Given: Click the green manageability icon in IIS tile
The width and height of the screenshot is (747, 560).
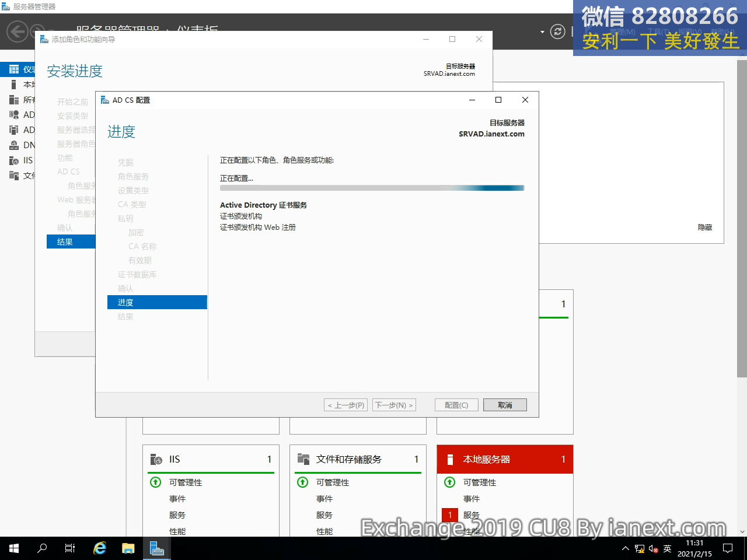Looking at the screenshot, I should click(156, 482).
